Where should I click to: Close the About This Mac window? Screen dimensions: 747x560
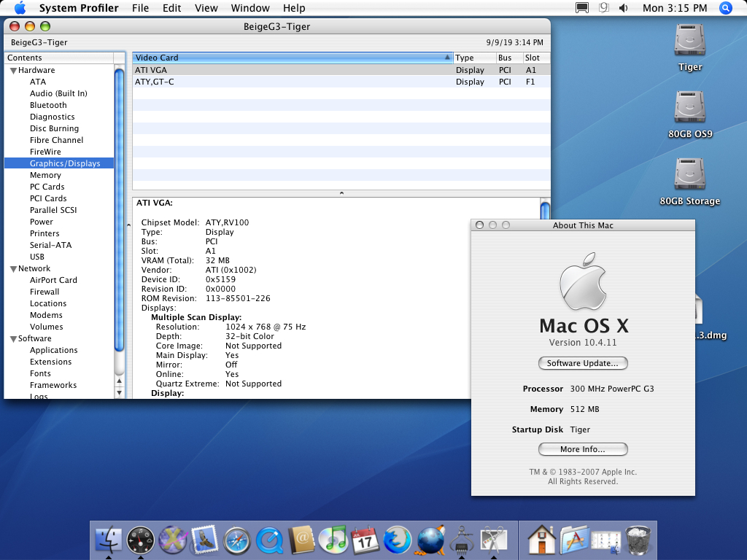pos(480,225)
